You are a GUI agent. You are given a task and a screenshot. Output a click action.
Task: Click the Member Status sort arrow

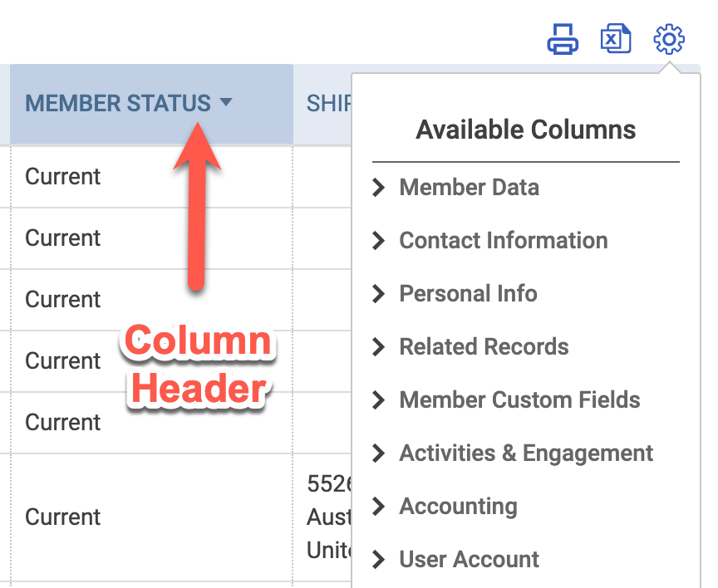[226, 101]
